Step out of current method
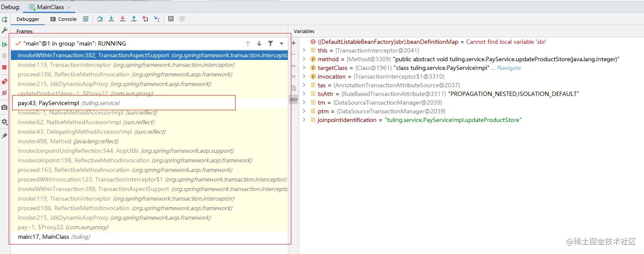The width and height of the screenshot is (644, 254). [134, 19]
